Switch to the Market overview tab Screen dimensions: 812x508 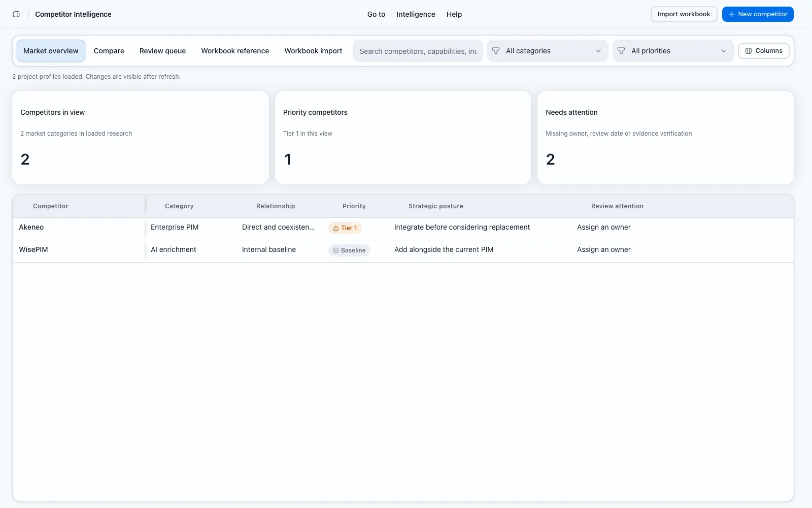(51, 51)
